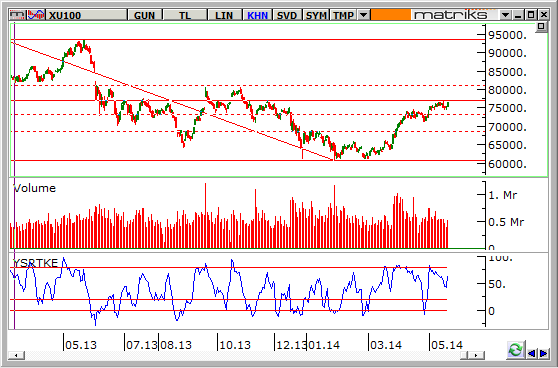Click the 05.13 date axis label
558x368 pixels.
(x=81, y=345)
